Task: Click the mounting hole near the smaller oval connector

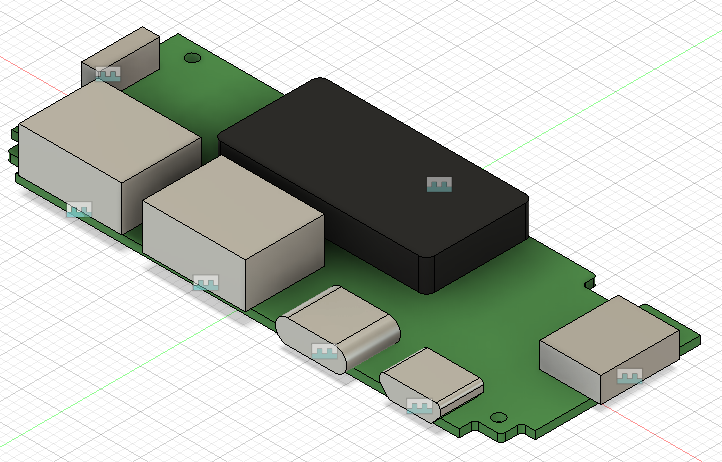Action: [x=498, y=418]
